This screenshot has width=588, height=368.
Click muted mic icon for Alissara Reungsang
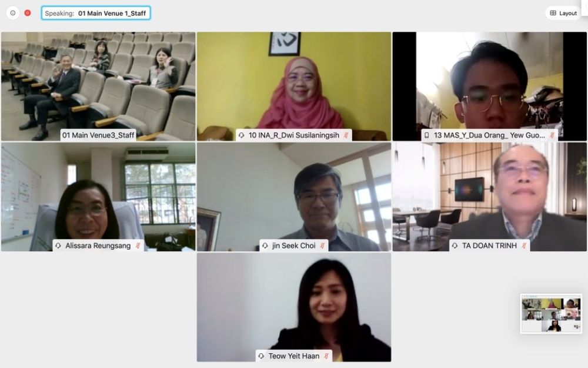(x=138, y=246)
